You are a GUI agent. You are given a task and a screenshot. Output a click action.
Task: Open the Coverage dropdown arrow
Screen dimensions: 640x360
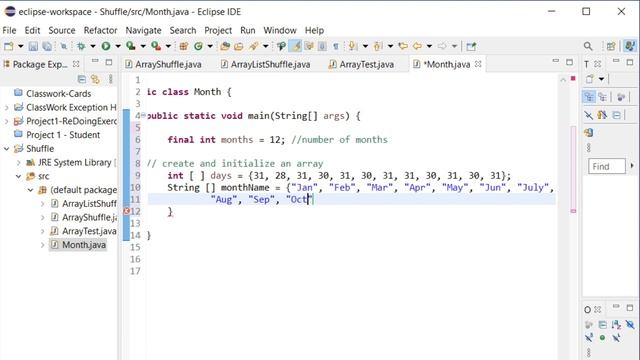point(143,47)
